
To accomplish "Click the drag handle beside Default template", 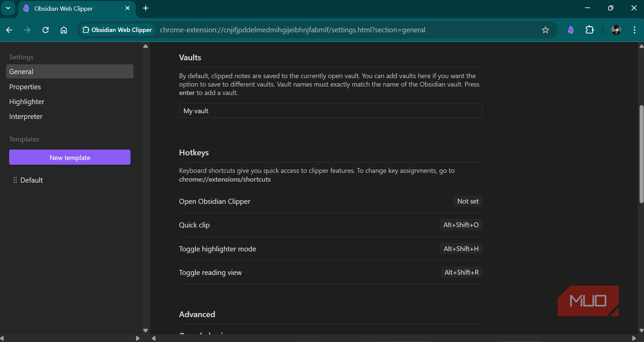I will [x=15, y=180].
